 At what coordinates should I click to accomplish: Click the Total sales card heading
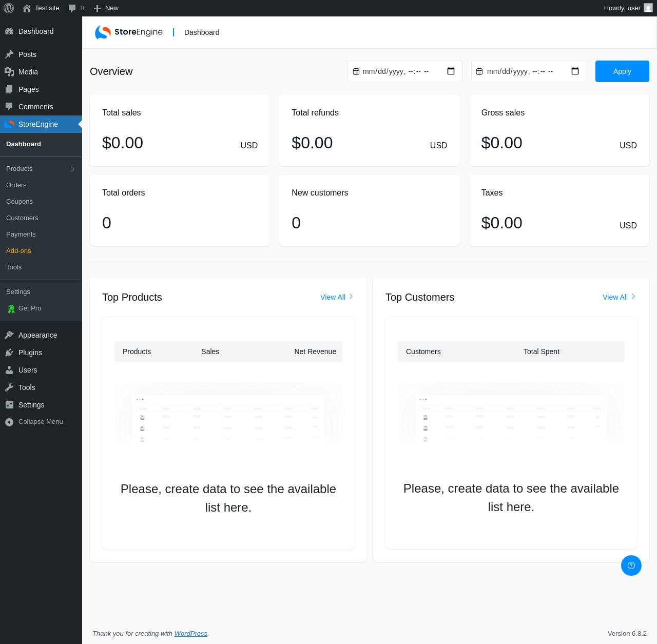tap(122, 113)
